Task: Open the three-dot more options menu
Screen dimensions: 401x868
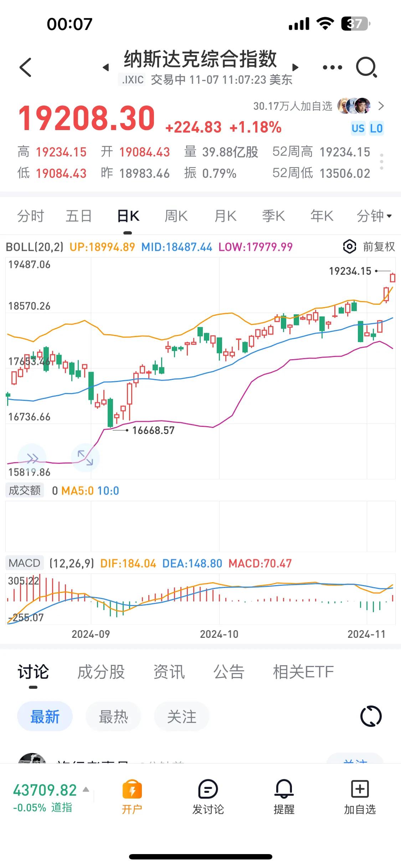Action: [x=332, y=67]
